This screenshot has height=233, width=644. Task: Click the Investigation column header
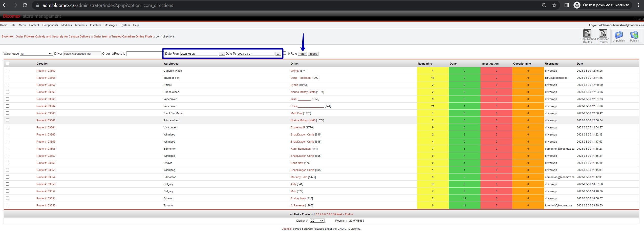click(490, 64)
